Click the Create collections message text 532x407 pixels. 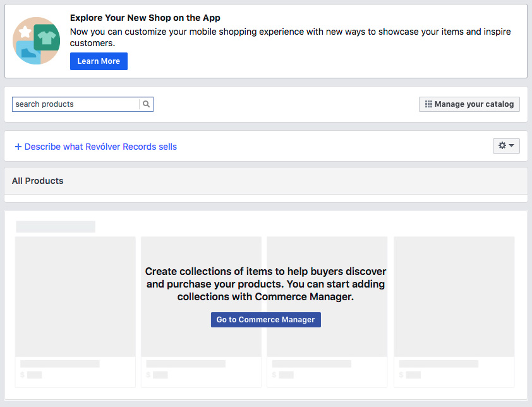coord(265,284)
